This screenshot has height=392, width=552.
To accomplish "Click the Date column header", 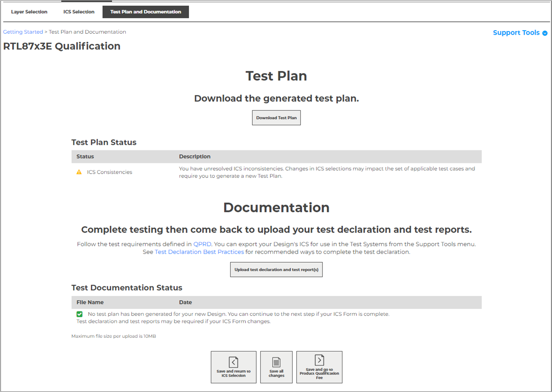I will 186,302.
